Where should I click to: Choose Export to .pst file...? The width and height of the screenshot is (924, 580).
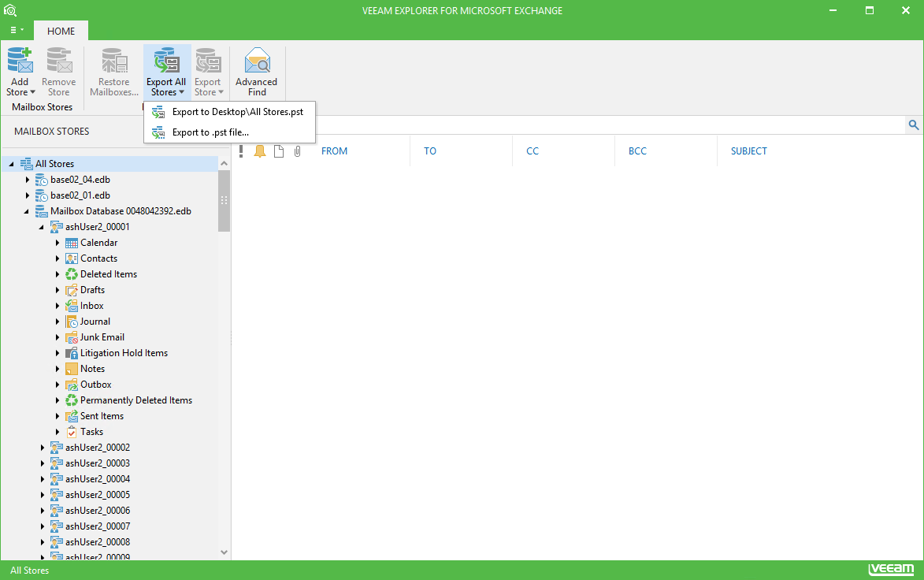229,132
